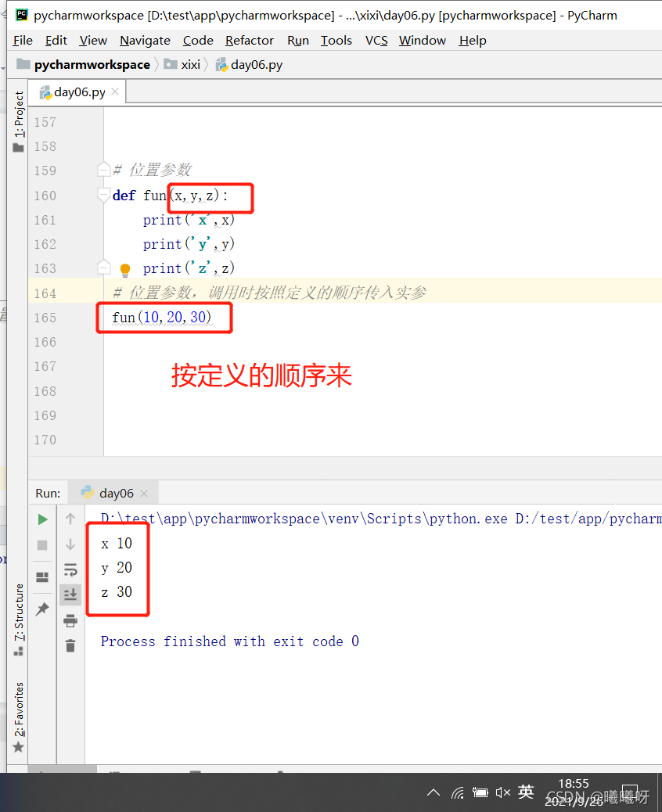Screen dimensions: 662x812
Task: Click the Favorites star icon
Action: (18, 747)
